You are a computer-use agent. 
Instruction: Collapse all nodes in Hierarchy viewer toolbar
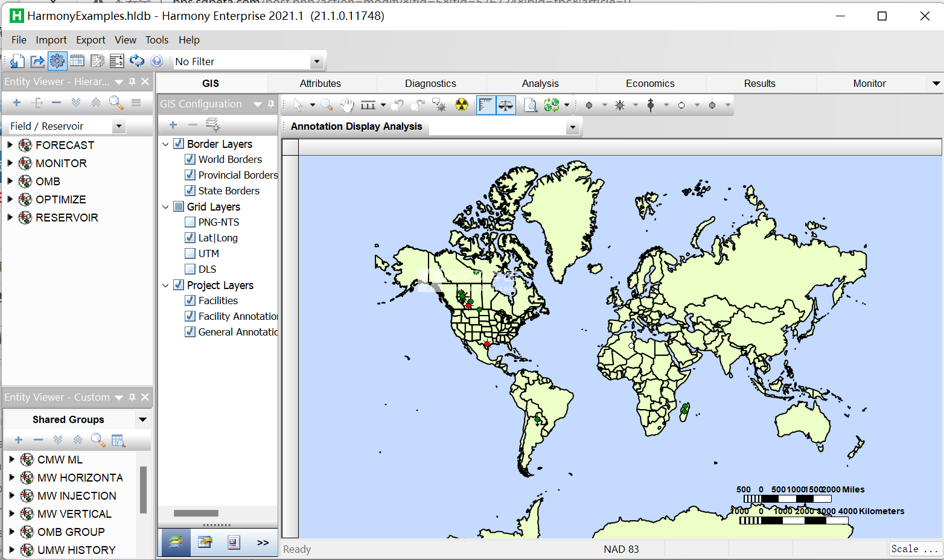(96, 103)
